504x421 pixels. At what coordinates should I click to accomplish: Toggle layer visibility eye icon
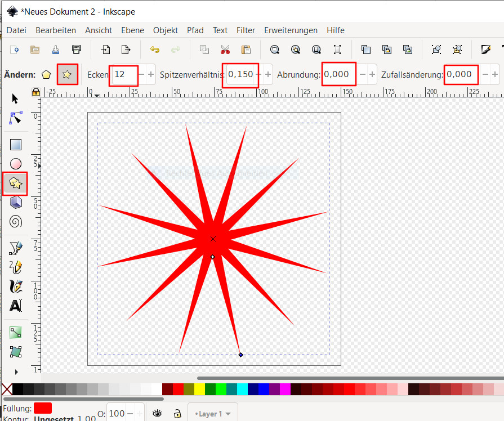157,413
